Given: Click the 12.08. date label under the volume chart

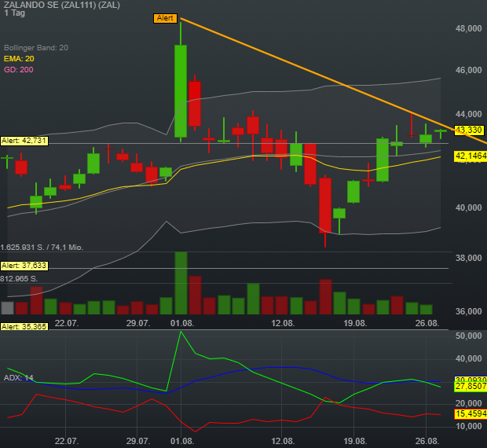Looking at the screenshot, I should click(x=283, y=323).
